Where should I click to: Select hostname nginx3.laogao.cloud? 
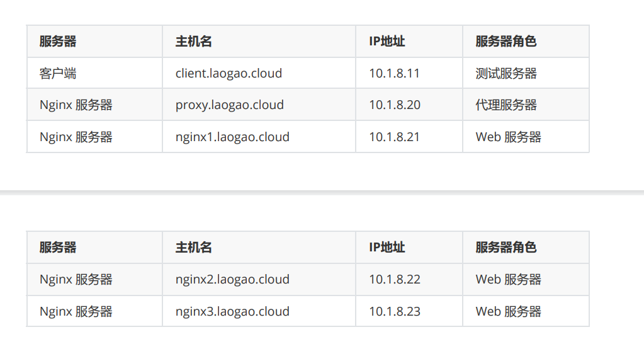232,311
